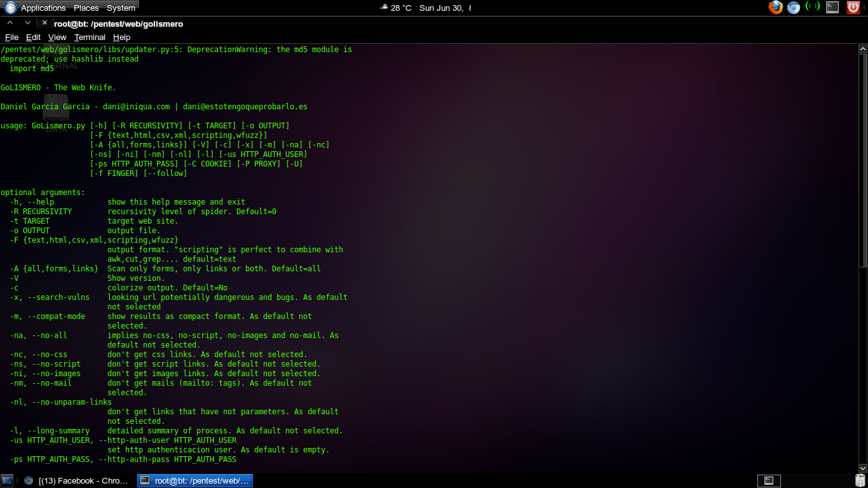Click '-x, --search-vulns' option text

tap(50, 297)
